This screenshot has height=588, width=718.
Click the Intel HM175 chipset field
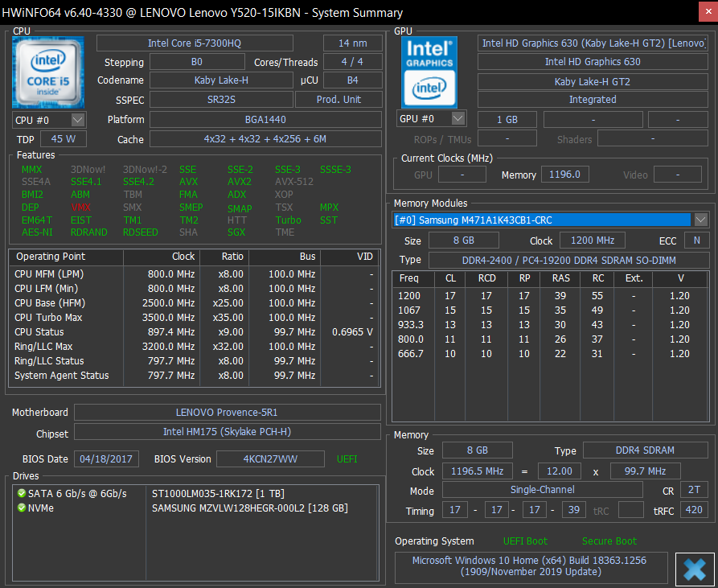(227, 431)
